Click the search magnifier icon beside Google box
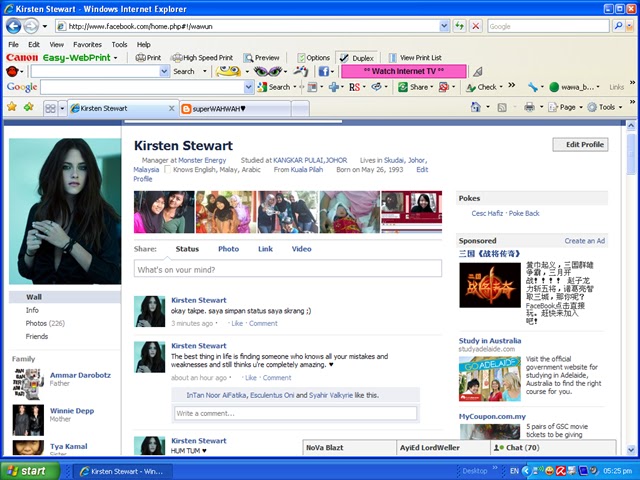Image resolution: width=640 pixels, height=480 pixels. tap(618, 27)
